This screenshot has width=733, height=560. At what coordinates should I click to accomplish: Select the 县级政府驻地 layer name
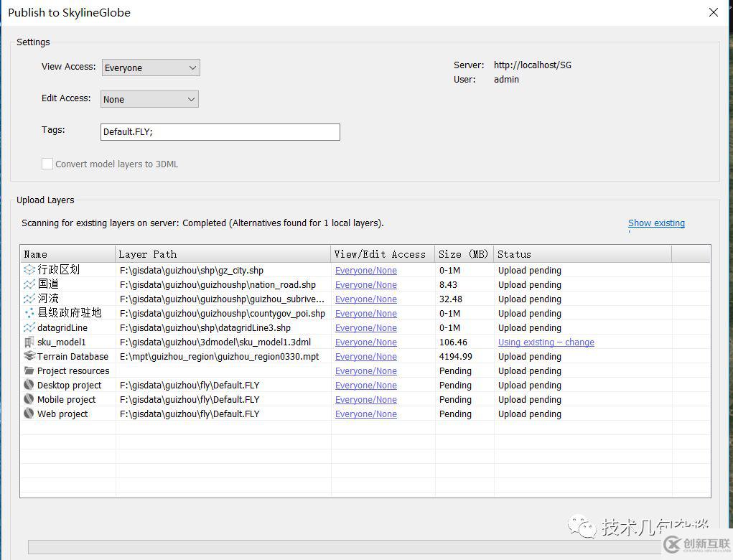[x=69, y=313]
